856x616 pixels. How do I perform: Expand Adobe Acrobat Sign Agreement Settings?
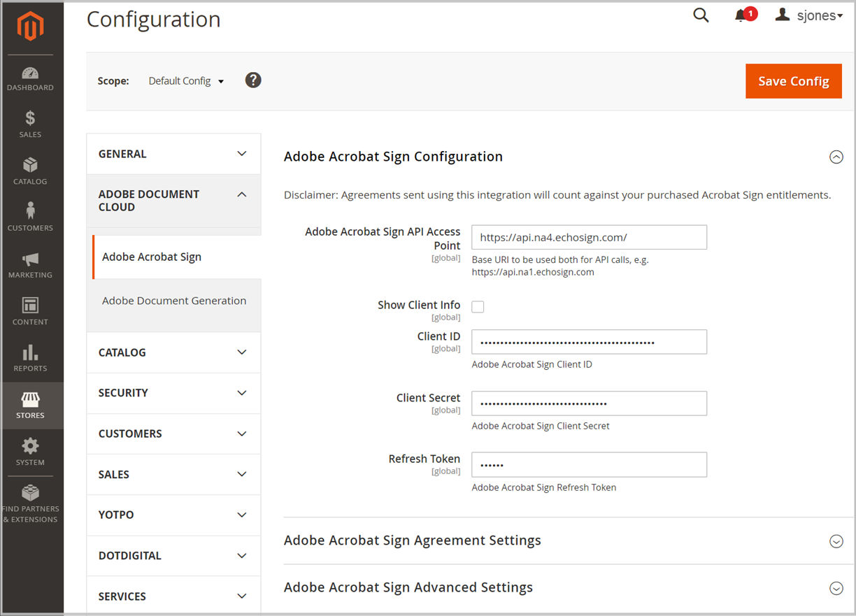click(x=836, y=541)
